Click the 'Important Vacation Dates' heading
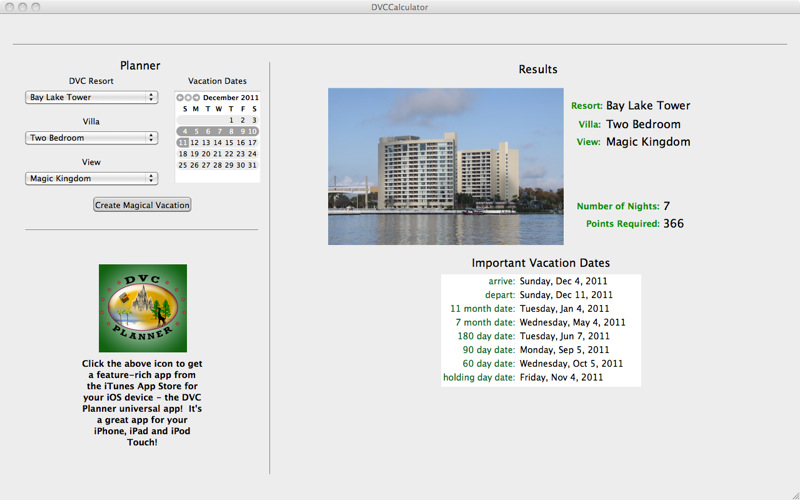The height and width of the screenshot is (500, 800). click(x=541, y=263)
